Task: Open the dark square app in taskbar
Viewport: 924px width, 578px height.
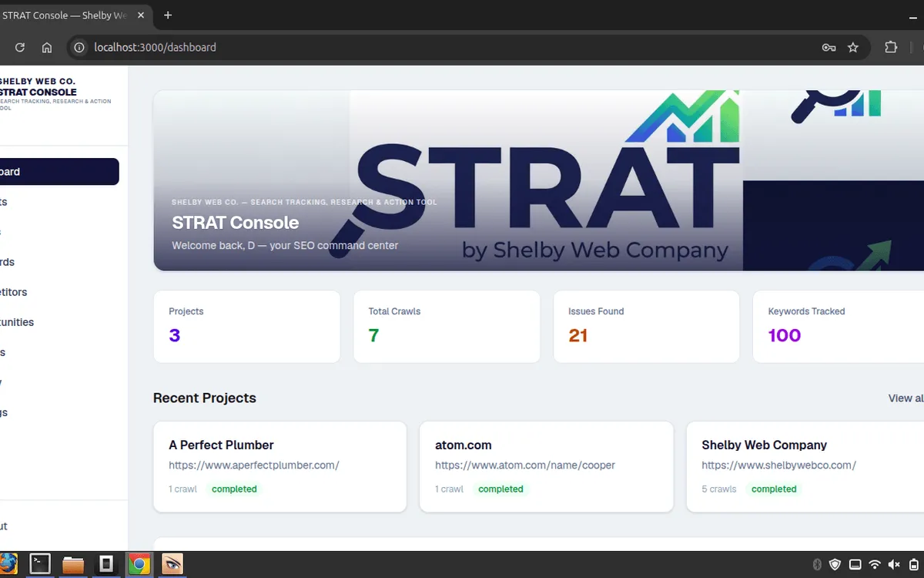Action: (x=106, y=565)
